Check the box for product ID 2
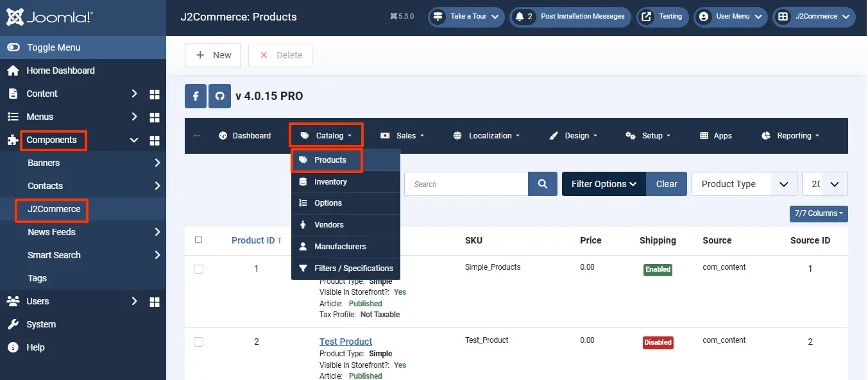The width and height of the screenshot is (868, 380). [x=198, y=342]
